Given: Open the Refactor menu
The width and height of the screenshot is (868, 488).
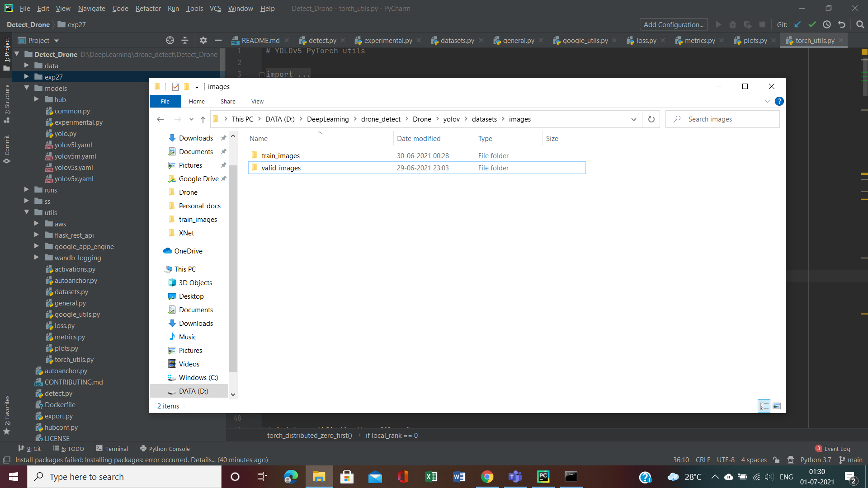Looking at the screenshot, I should click(x=148, y=9).
